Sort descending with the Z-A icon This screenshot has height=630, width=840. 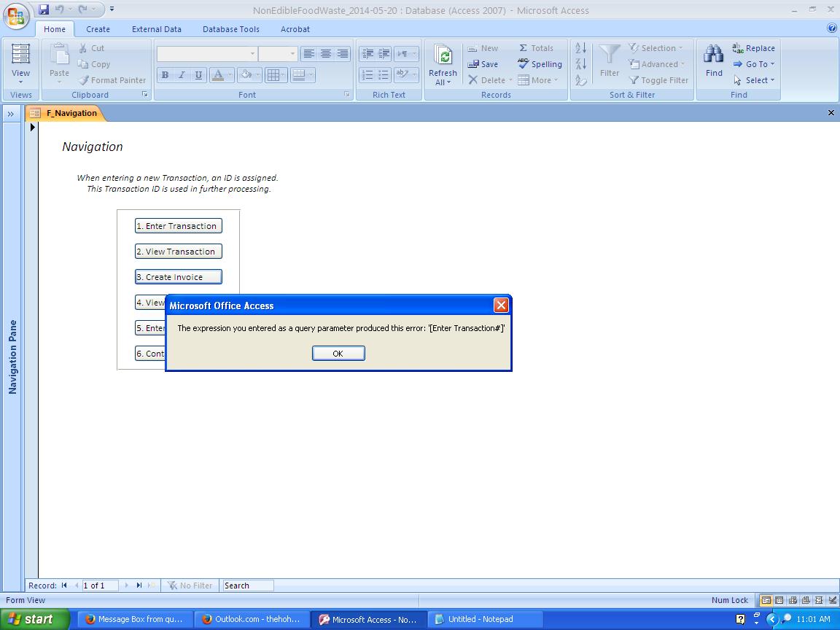(580, 64)
